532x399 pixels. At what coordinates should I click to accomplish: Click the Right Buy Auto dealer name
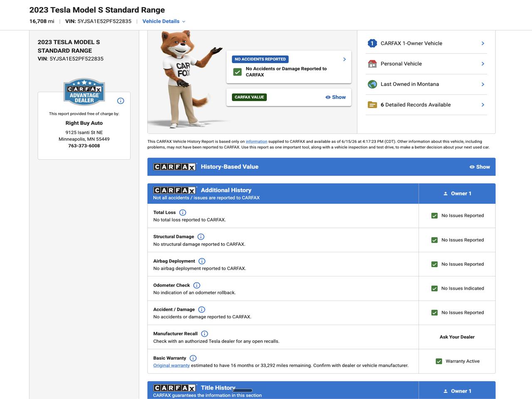84,123
